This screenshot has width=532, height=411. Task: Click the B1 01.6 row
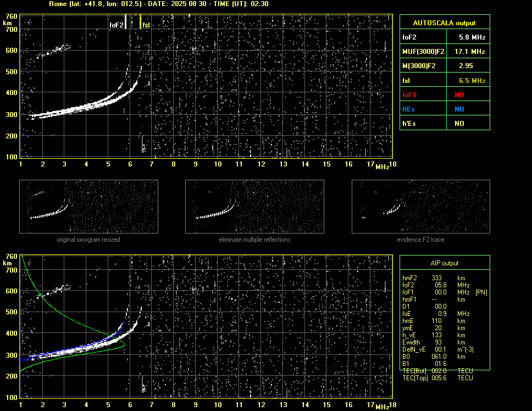coord(424,364)
